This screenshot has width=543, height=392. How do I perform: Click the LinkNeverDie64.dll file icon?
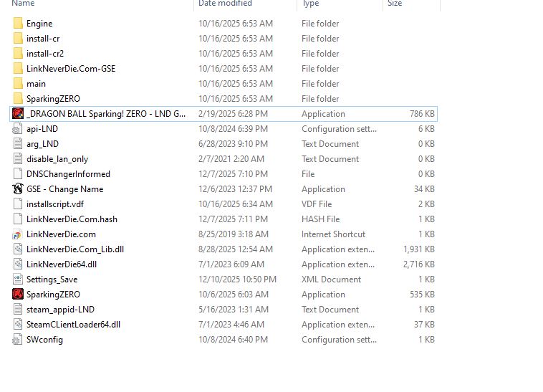point(18,264)
